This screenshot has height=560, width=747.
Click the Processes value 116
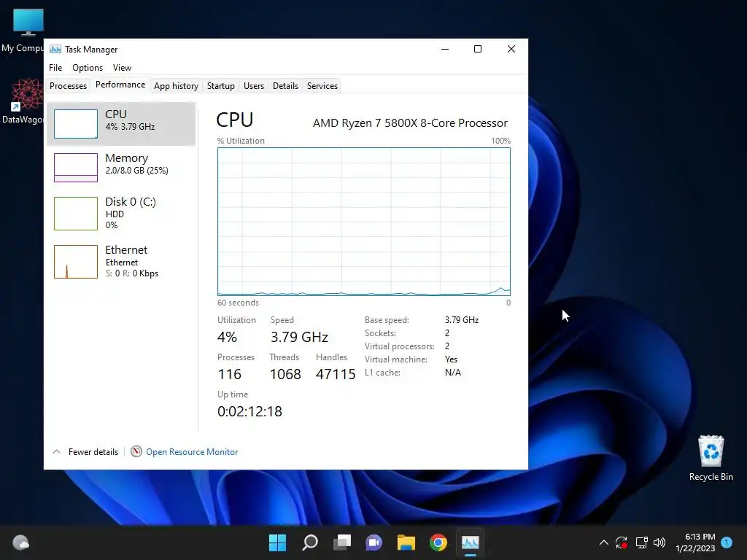pos(229,374)
